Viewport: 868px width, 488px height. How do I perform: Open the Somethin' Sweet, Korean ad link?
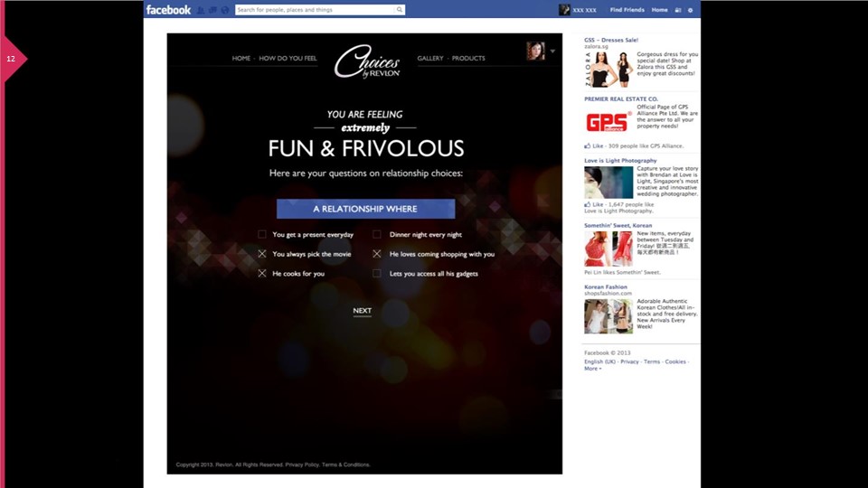pyautogui.click(x=618, y=226)
